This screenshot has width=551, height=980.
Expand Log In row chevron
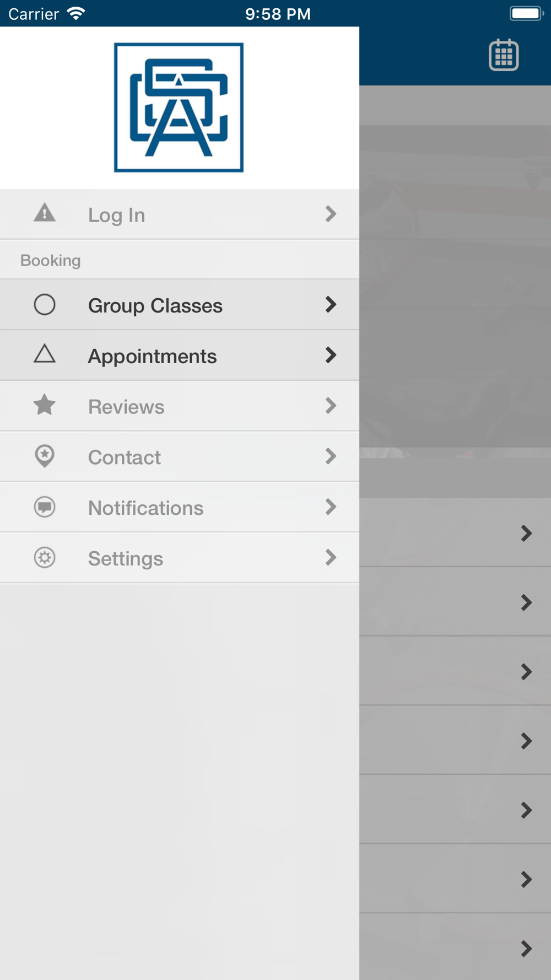(331, 214)
